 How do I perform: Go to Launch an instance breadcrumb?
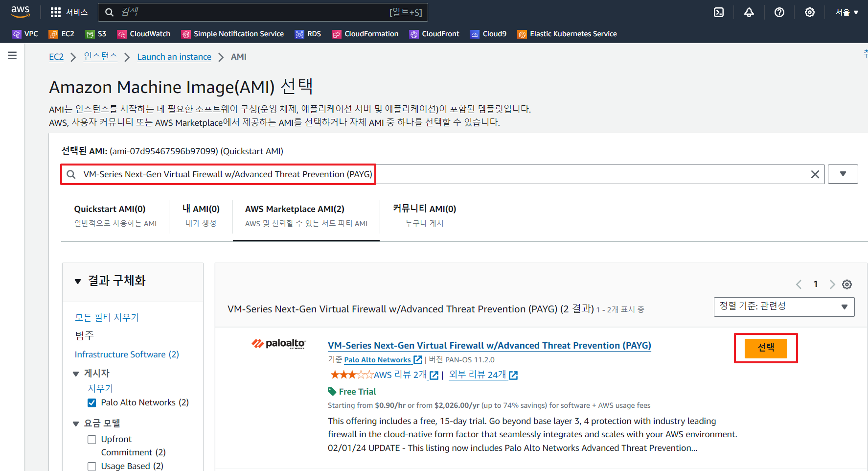pos(174,57)
